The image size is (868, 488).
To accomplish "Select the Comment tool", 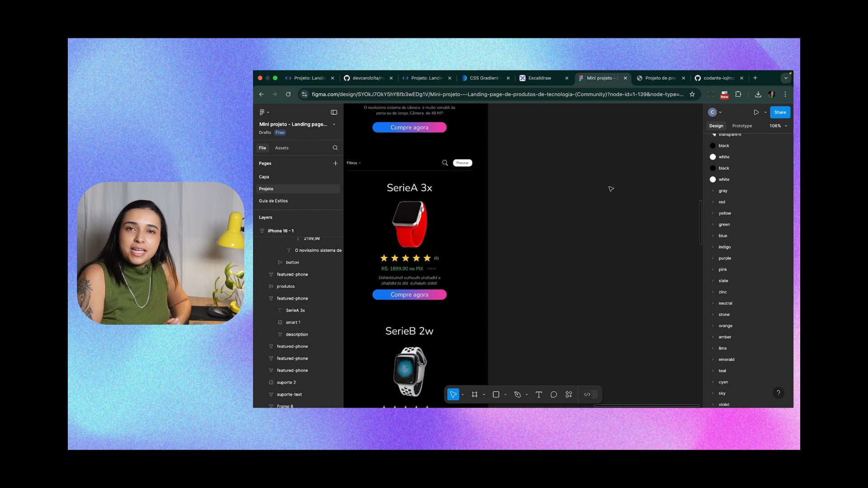I will pyautogui.click(x=553, y=394).
